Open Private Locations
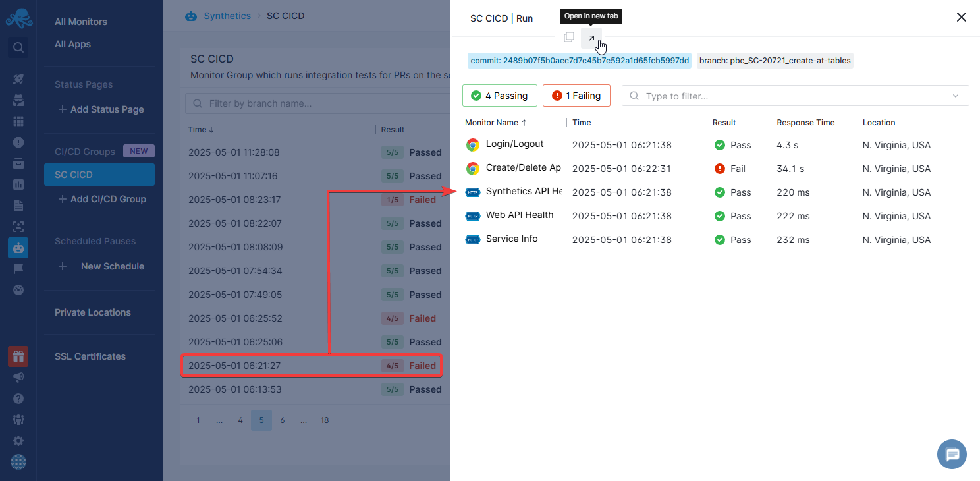Viewport: 980px width, 481px height. (93, 312)
